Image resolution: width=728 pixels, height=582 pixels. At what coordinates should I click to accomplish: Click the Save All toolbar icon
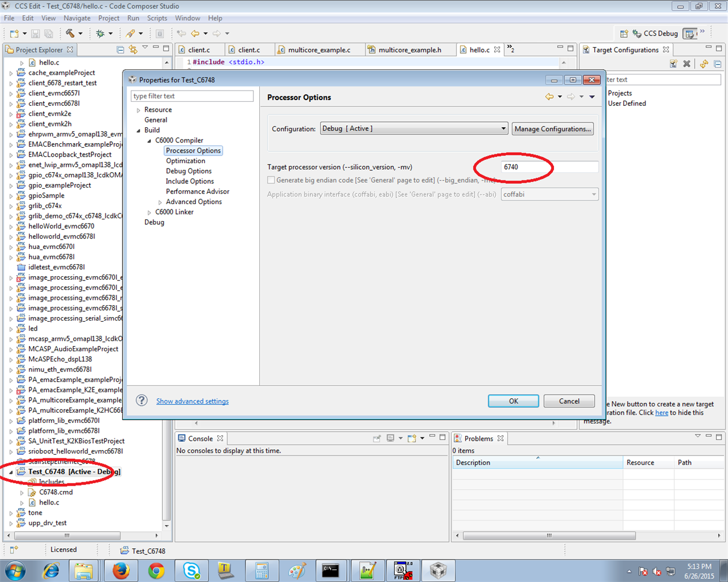[x=49, y=34]
